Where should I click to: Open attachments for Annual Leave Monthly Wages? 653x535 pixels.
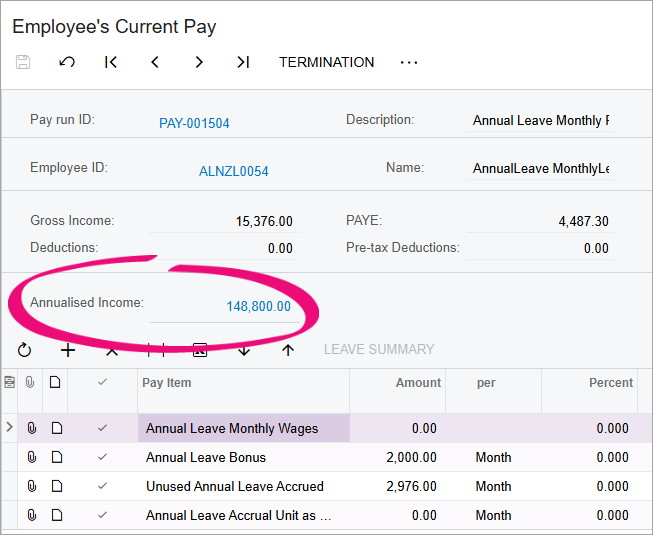pos(32,428)
